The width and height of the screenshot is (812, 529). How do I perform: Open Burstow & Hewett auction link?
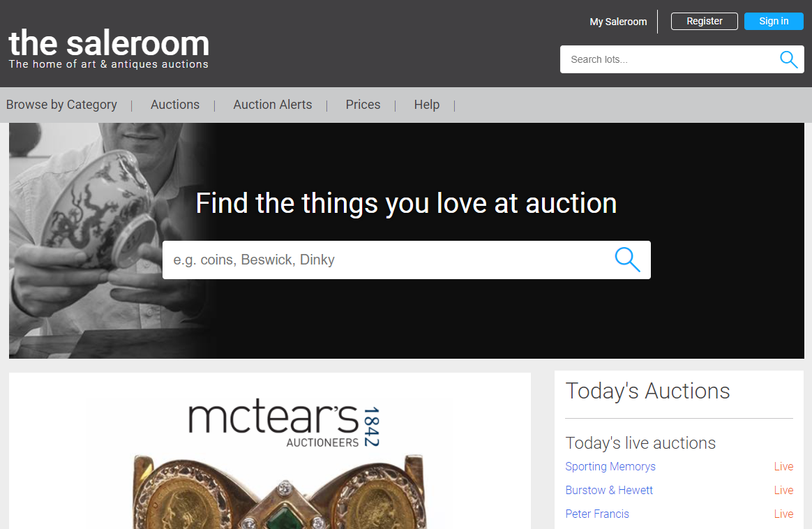point(609,490)
